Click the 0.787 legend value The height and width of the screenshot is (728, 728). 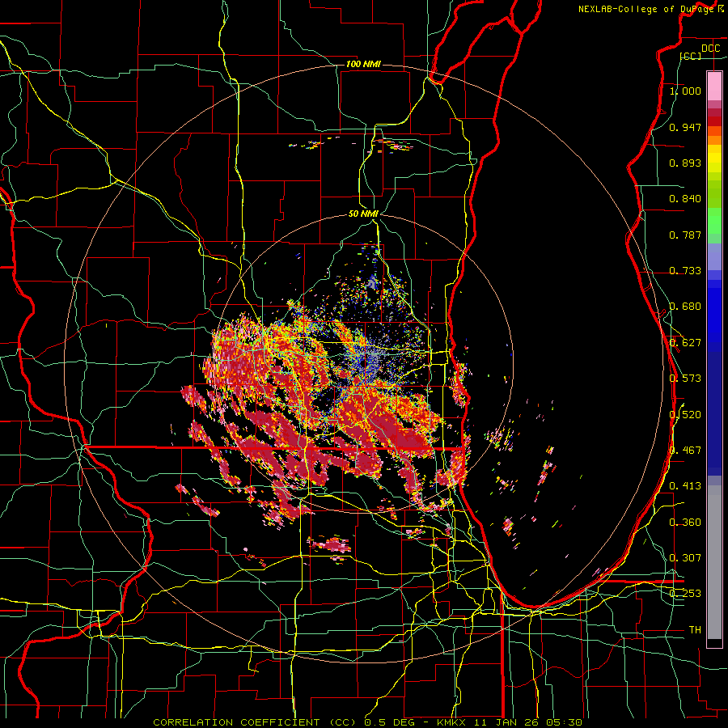pyautogui.click(x=685, y=235)
